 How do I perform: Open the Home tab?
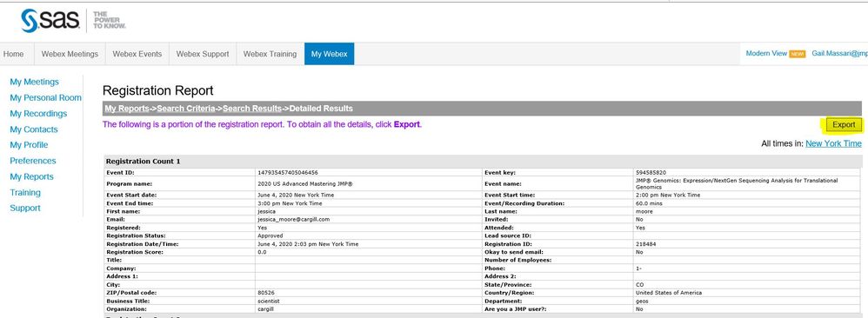14,54
